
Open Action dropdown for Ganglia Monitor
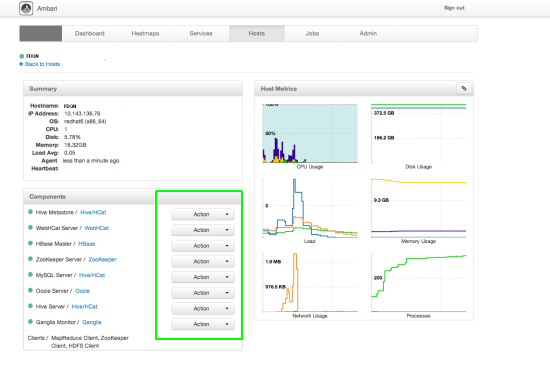tap(203, 324)
